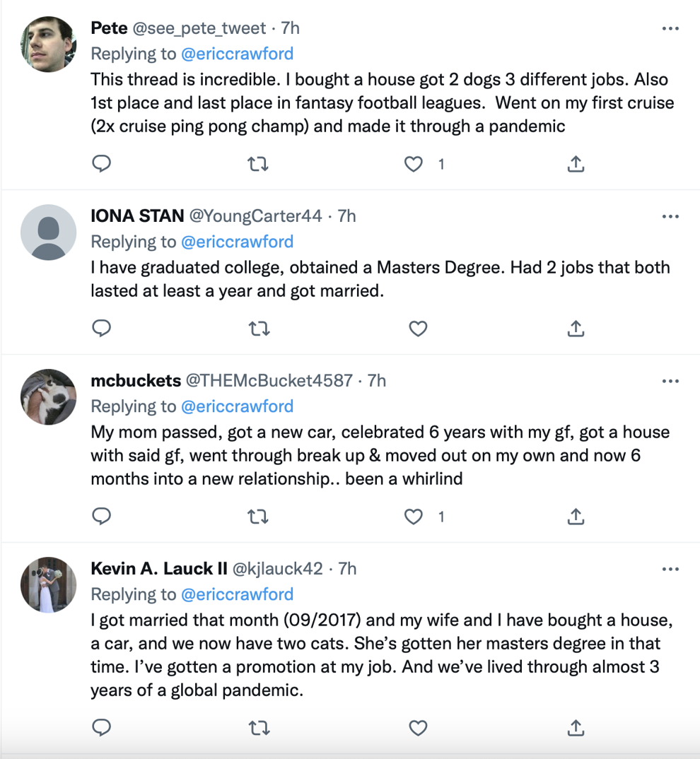Viewport: 700px width, 759px height.
Task: Open Kevin A. Lauck II's profile name
Action: point(159,568)
